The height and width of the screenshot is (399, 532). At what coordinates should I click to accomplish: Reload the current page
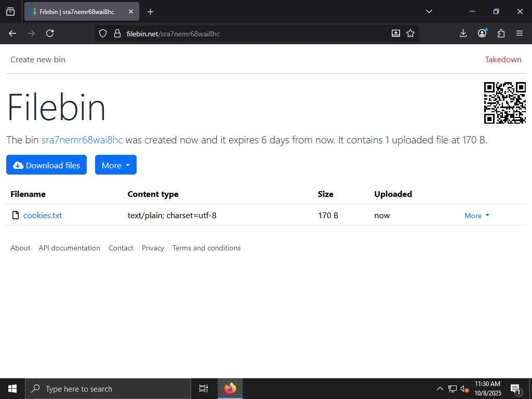50,33
